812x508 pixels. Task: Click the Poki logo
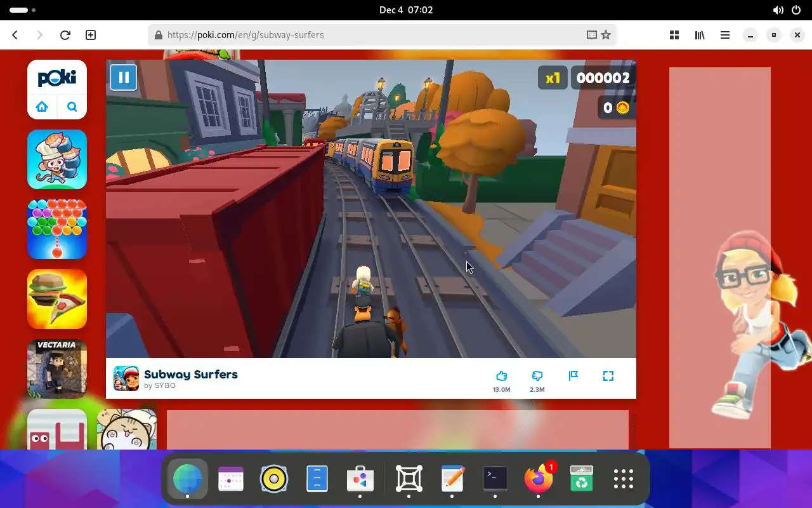[x=57, y=78]
